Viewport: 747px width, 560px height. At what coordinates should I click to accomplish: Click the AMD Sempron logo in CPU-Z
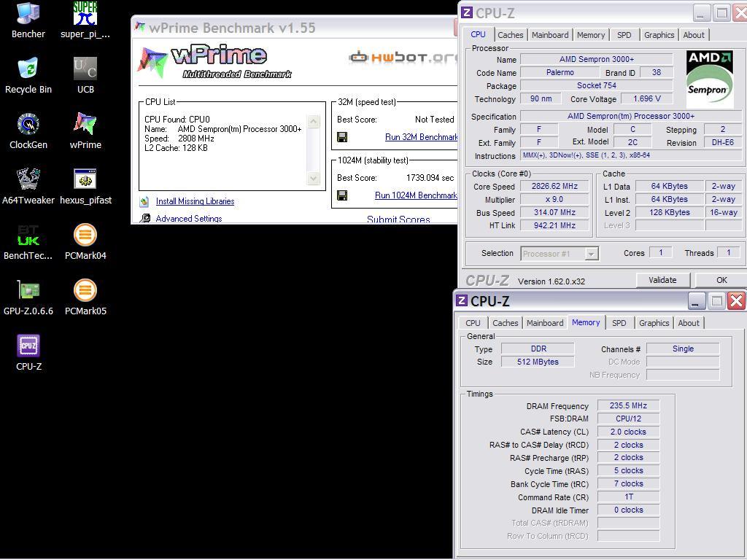pyautogui.click(x=710, y=79)
